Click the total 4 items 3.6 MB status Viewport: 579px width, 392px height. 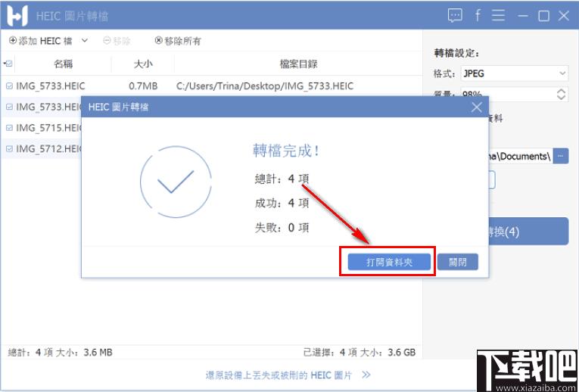(x=61, y=353)
